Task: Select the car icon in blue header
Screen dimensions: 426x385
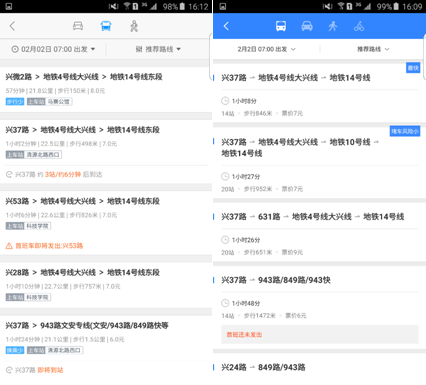Action: click(x=307, y=26)
